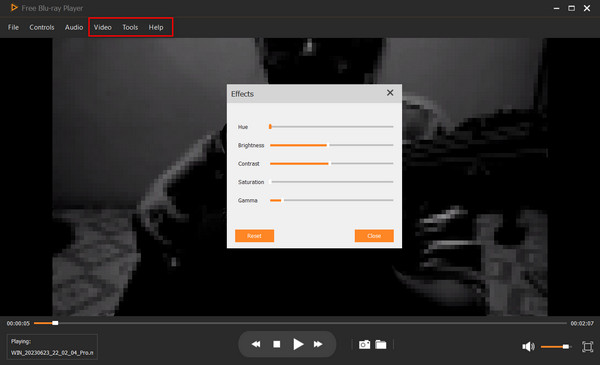Set the Saturation slider
This screenshot has width=600, height=365.
[x=331, y=182]
